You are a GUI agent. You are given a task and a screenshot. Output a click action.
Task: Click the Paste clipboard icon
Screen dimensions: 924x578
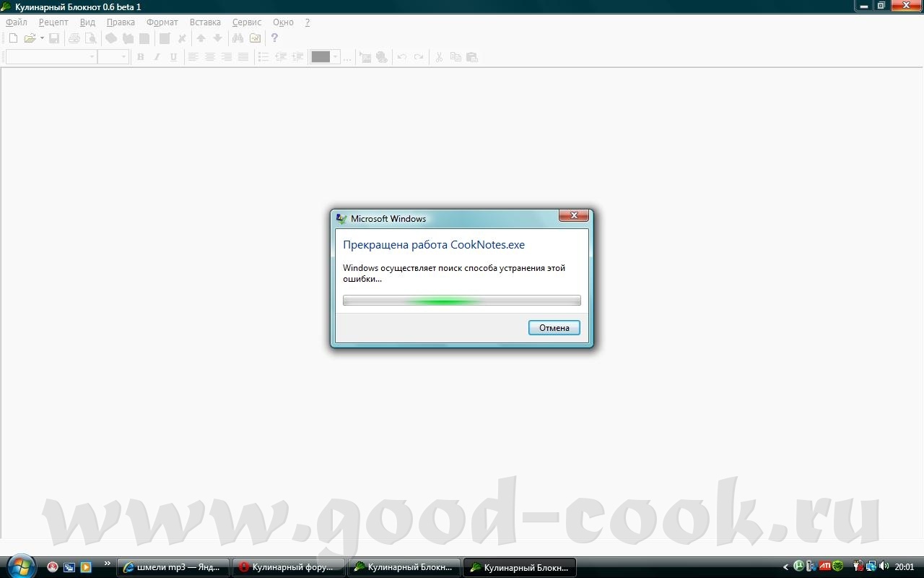472,57
